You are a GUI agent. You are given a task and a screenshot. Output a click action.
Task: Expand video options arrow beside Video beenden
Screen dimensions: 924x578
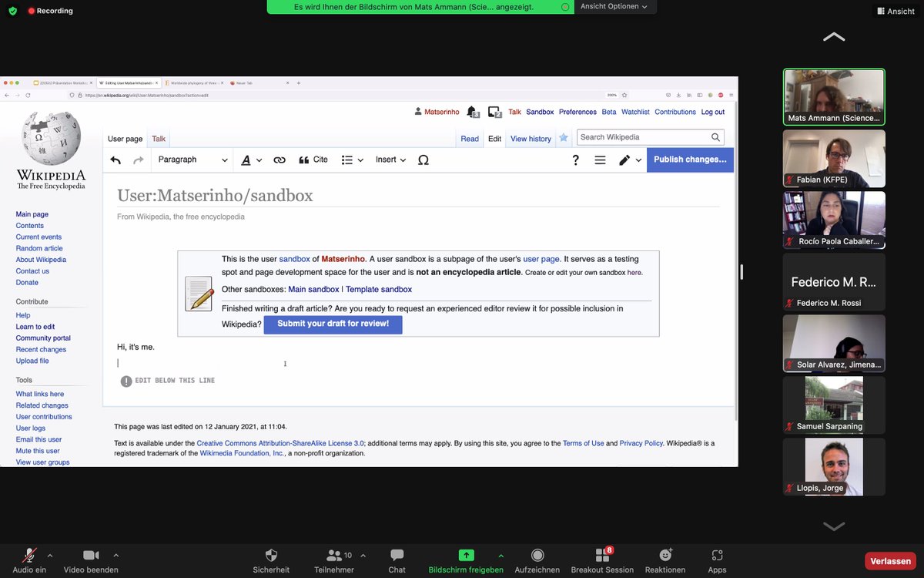click(116, 555)
